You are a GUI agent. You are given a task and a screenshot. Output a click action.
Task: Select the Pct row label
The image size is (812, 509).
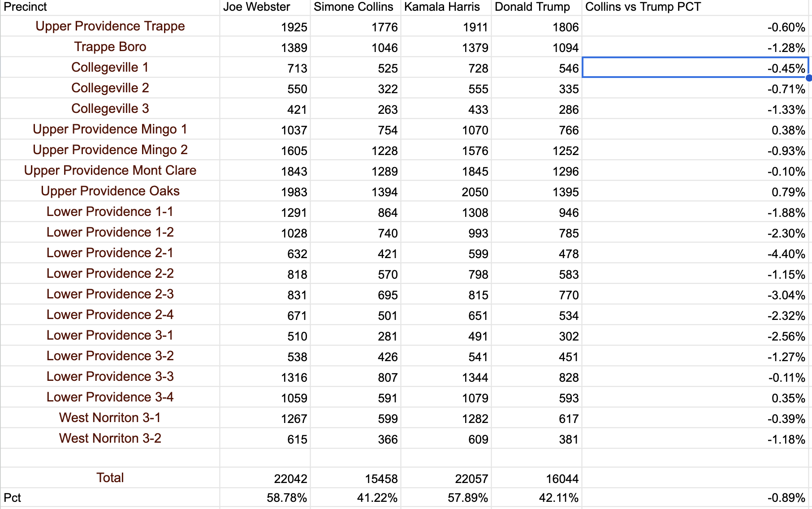point(110,498)
